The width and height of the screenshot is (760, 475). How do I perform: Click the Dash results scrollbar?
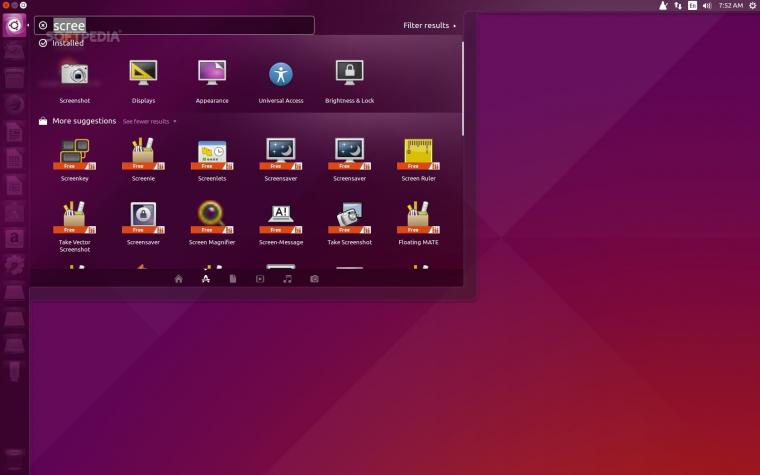click(462, 89)
